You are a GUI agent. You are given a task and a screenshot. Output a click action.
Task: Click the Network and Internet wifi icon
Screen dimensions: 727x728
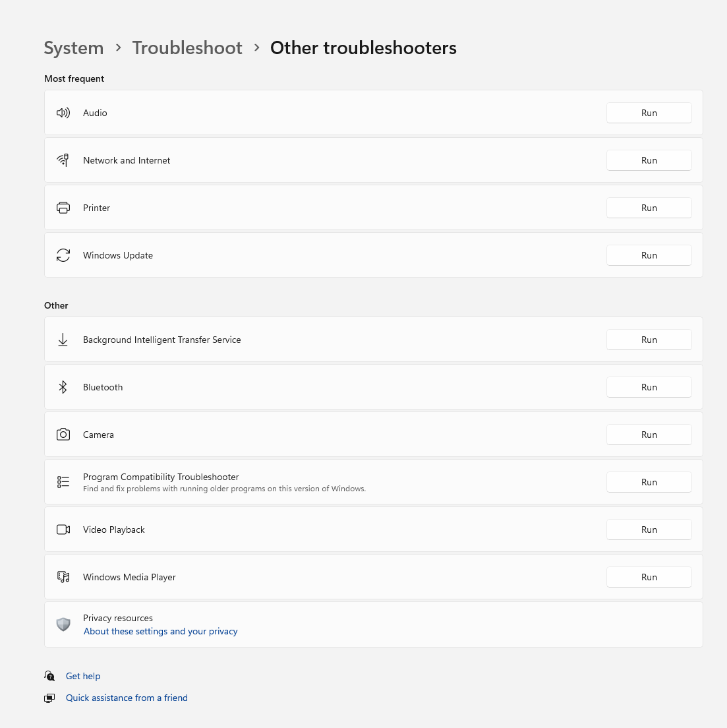[63, 160]
